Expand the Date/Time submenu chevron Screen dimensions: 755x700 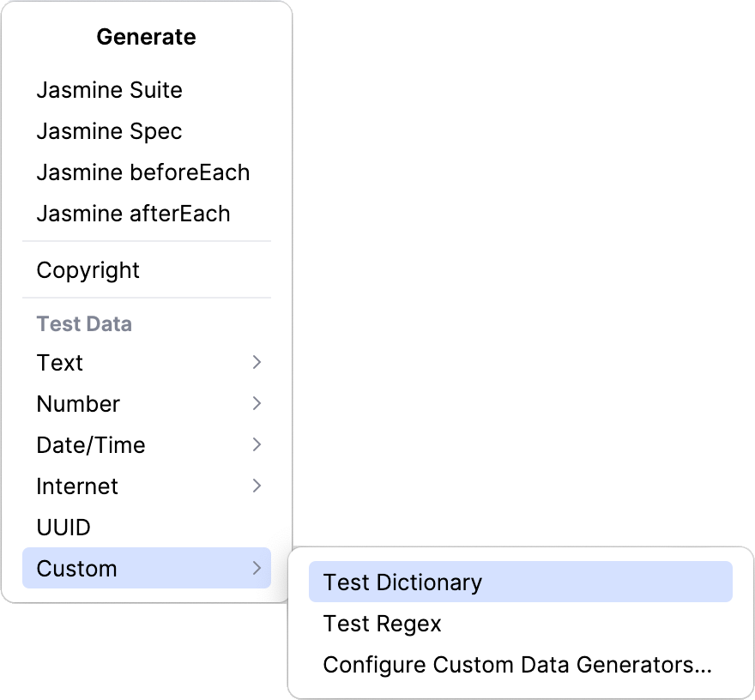tap(257, 445)
